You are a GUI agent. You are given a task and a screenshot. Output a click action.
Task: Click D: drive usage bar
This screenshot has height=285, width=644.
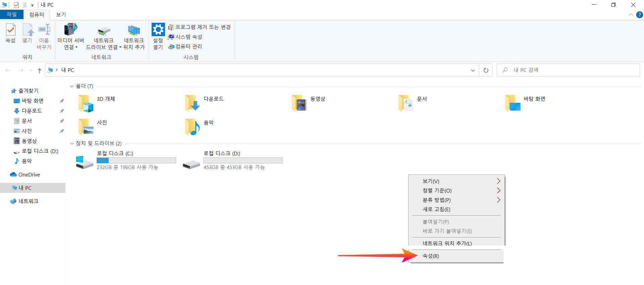243,160
